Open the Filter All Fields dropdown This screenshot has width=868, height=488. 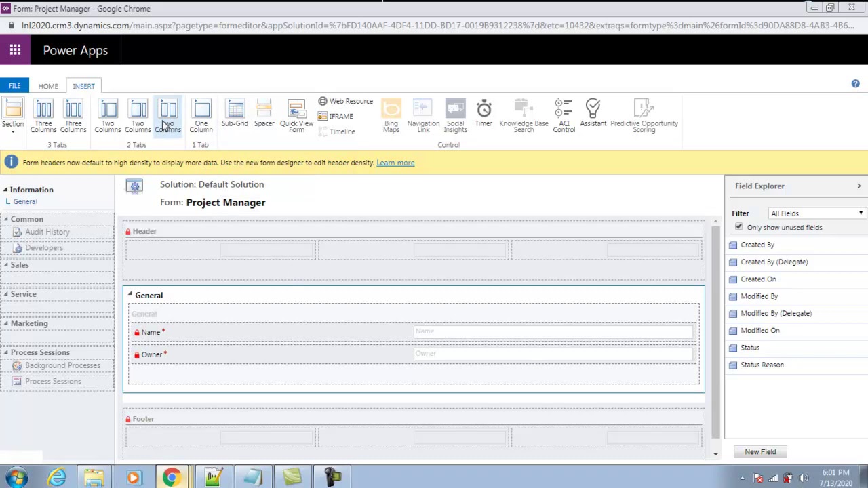(x=817, y=213)
